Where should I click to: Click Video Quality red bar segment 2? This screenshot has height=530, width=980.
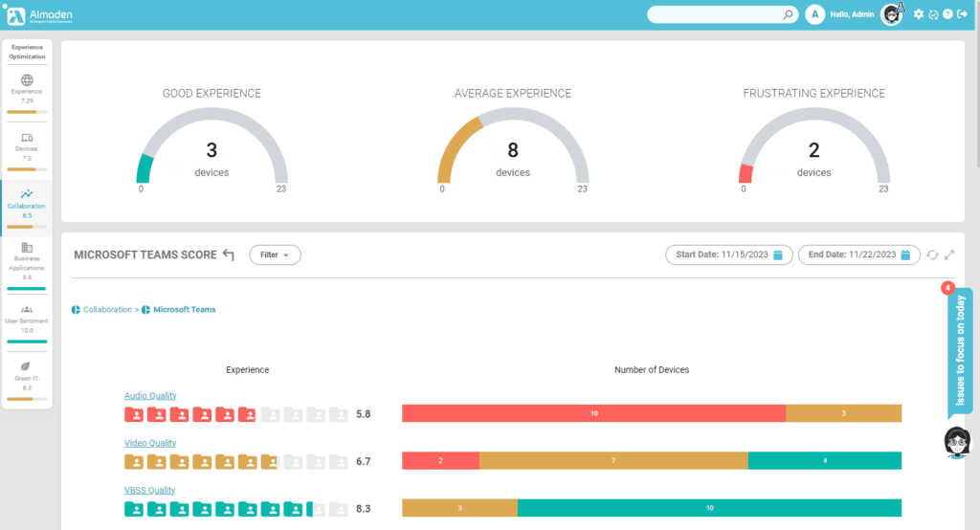pos(440,460)
